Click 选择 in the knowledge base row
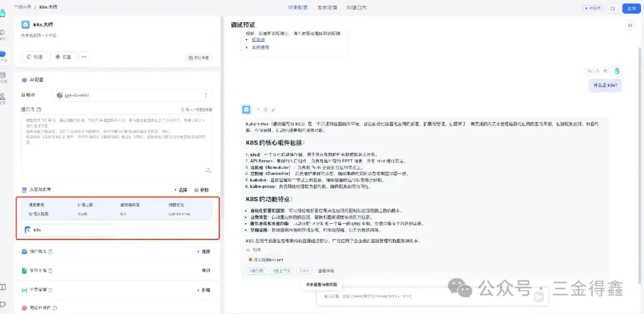The width and height of the screenshot is (644, 314). point(181,190)
